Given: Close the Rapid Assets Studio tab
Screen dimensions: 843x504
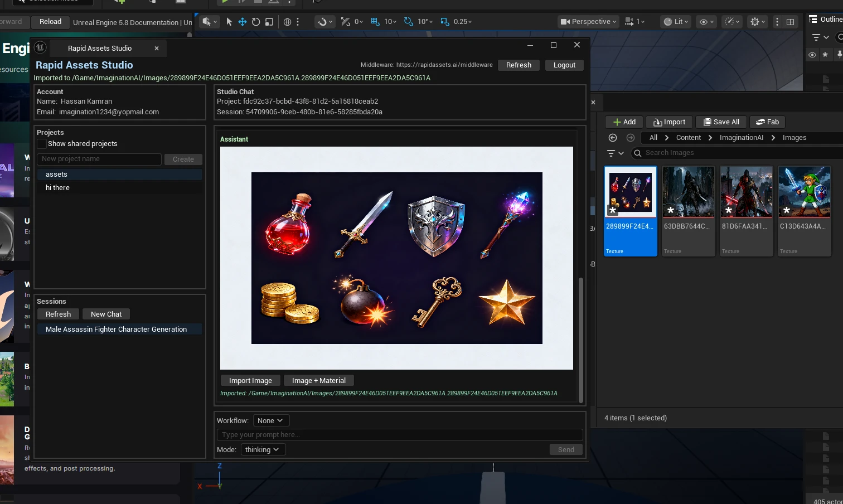Looking at the screenshot, I should click(157, 49).
